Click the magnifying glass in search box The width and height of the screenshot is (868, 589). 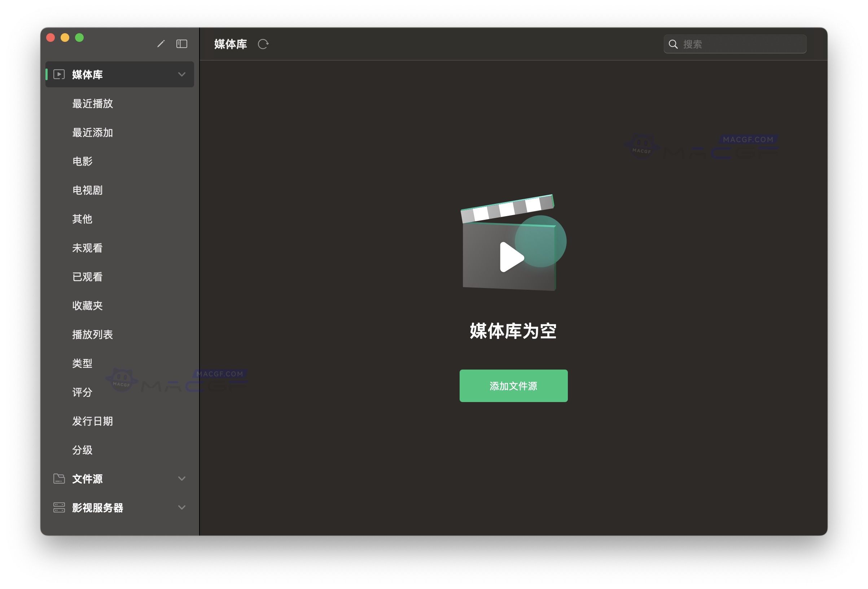674,44
